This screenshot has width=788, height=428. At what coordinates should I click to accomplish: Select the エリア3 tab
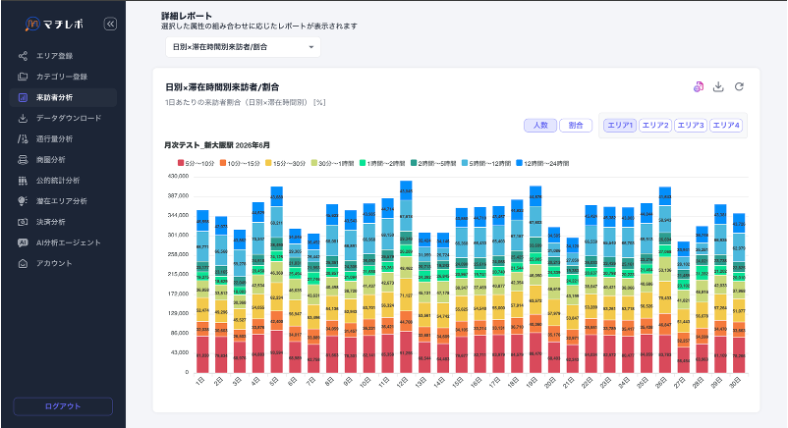pyautogui.click(x=691, y=126)
